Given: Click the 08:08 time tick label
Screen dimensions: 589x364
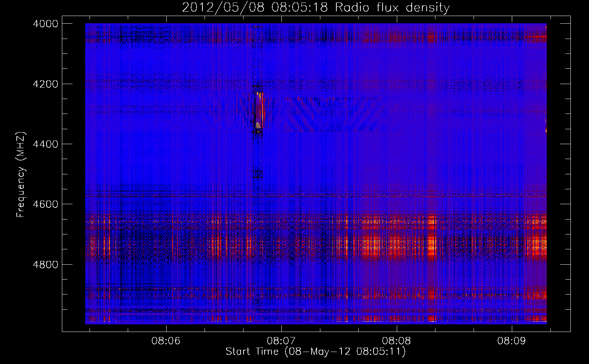Looking at the screenshot, I should (x=397, y=341).
